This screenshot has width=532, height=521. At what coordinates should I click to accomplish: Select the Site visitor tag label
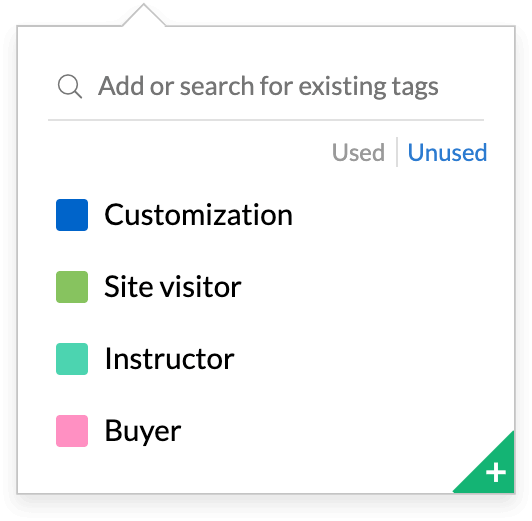point(173,287)
